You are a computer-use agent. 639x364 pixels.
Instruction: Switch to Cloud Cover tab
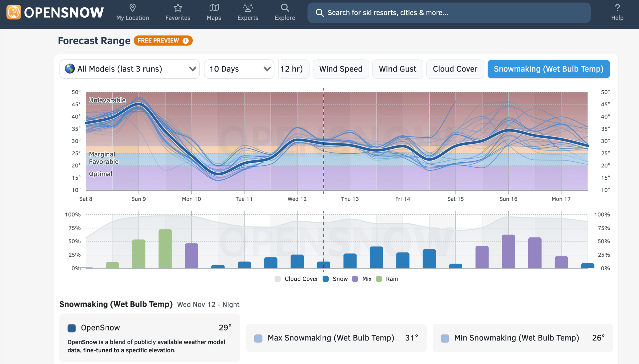click(455, 69)
